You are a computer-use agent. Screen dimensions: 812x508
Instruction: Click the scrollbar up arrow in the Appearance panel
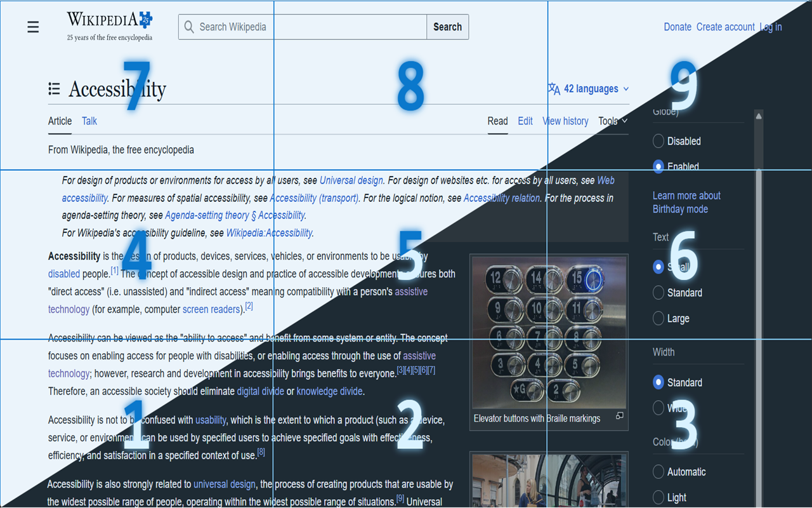point(759,116)
